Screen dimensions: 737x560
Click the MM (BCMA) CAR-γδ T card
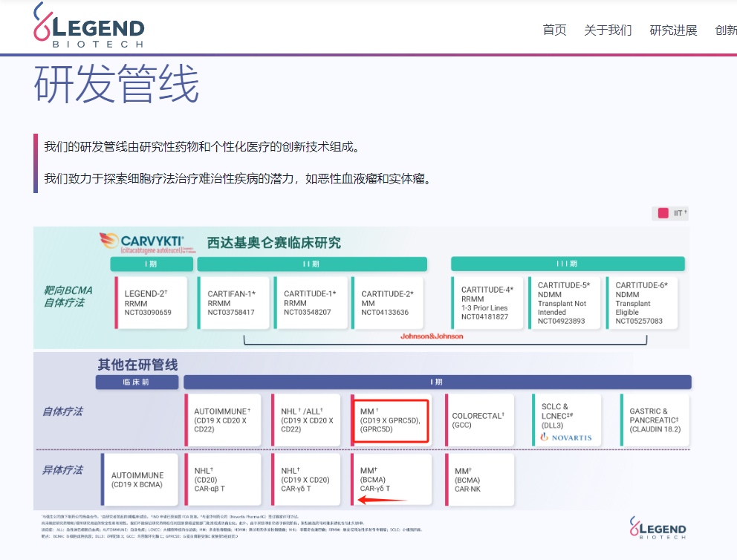pyautogui.click(x=391, y=480)
